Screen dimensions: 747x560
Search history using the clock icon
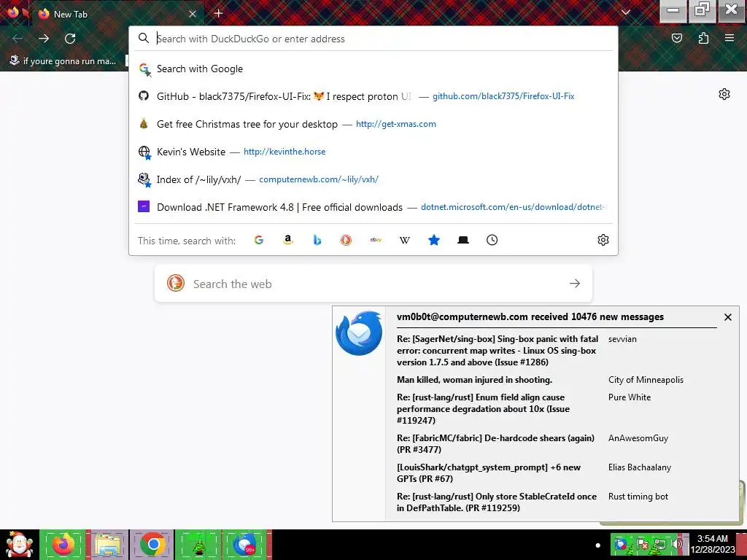click(x=492, y=240)
